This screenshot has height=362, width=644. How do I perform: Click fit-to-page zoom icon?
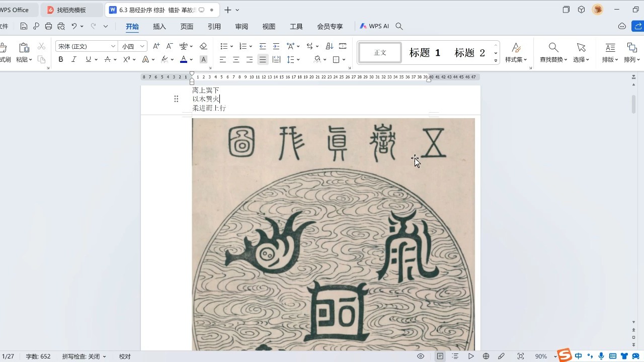coord(521,356)
